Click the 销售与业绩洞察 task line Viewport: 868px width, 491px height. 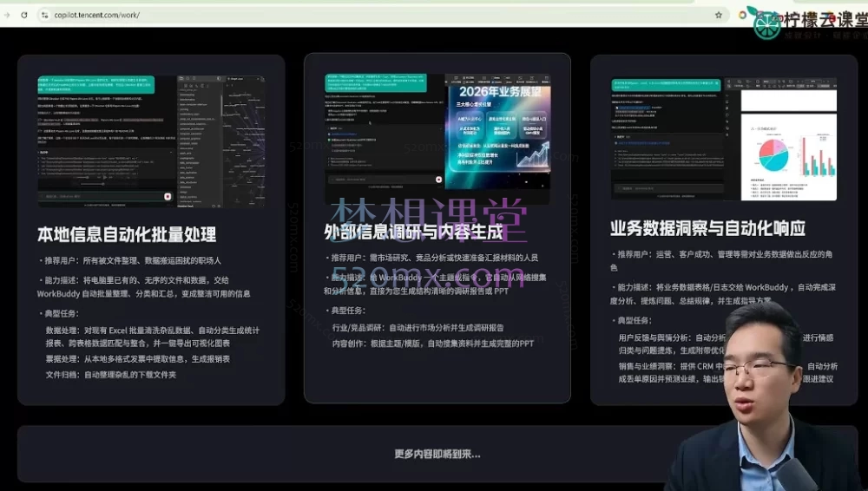click(728, 372)
